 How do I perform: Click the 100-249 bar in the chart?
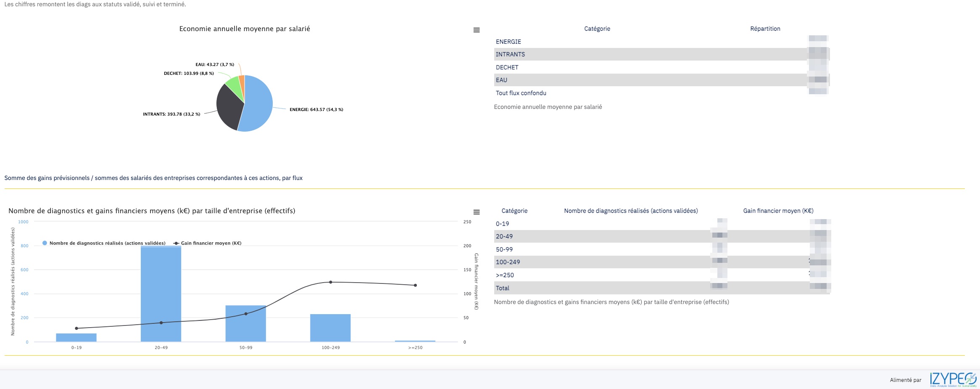(330, 328)
